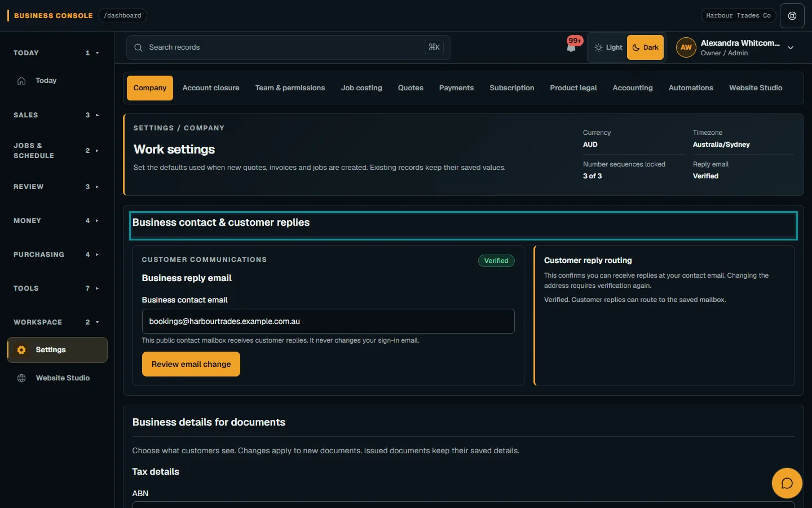Click the search magnifier icon
This screenshot has width=812, height=508.
138,47
